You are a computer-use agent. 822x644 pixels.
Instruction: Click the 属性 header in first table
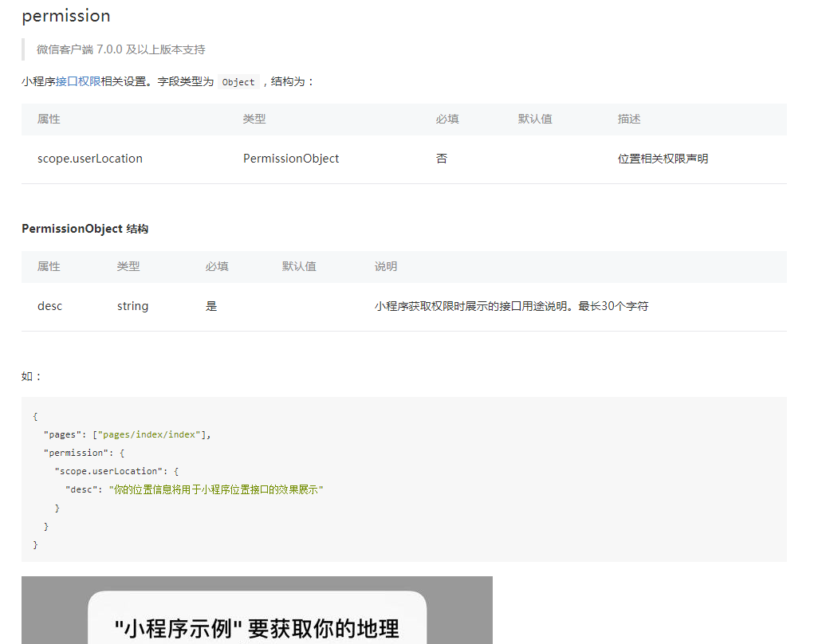(x=49, y=119)
